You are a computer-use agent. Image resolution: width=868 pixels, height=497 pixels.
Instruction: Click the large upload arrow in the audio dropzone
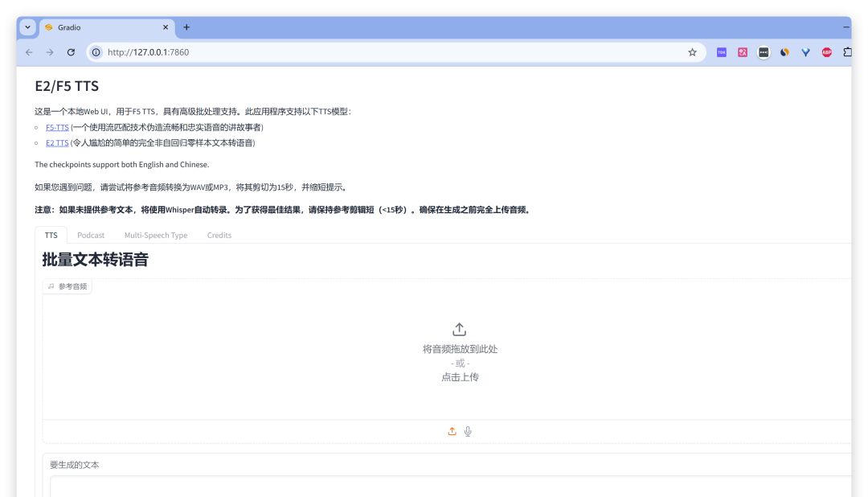point(459,328)
